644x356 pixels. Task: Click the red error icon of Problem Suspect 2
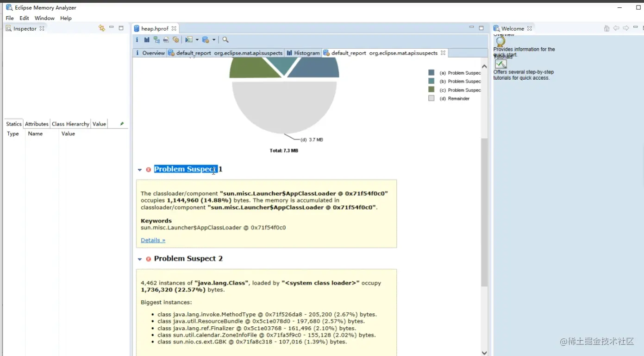[x=149, y=259]
